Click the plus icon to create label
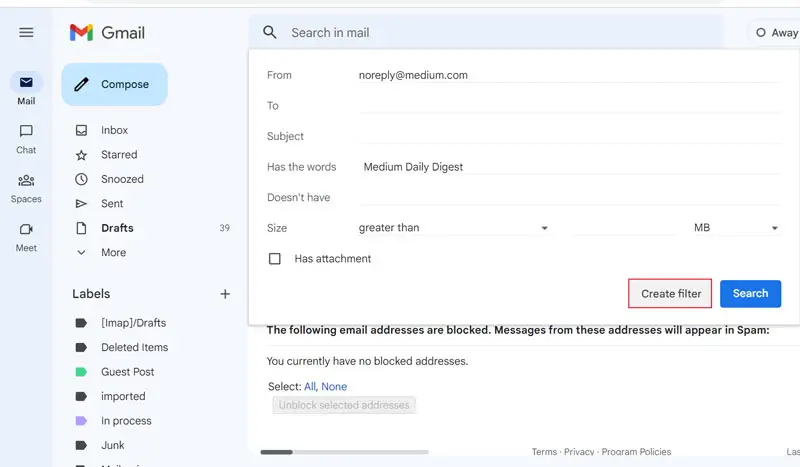This screenshot has height=467, width=800. [x=225, y=294]
